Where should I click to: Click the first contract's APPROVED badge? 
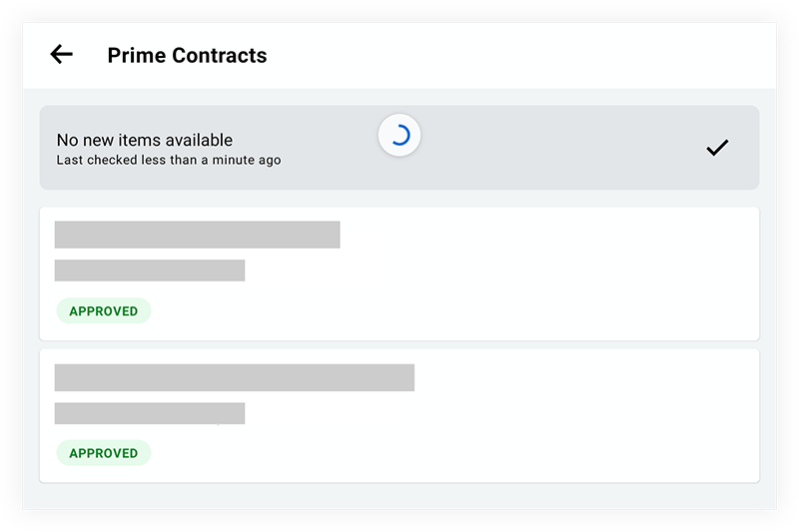[103, 311]
